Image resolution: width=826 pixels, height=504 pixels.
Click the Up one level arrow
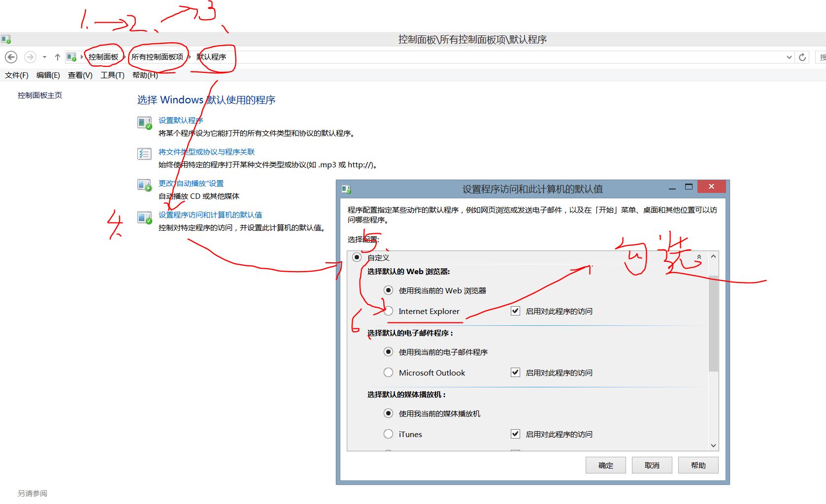point(58,57)
